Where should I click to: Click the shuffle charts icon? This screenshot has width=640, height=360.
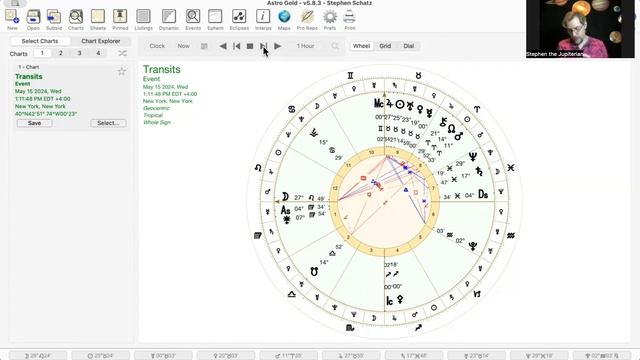(122, 53)
